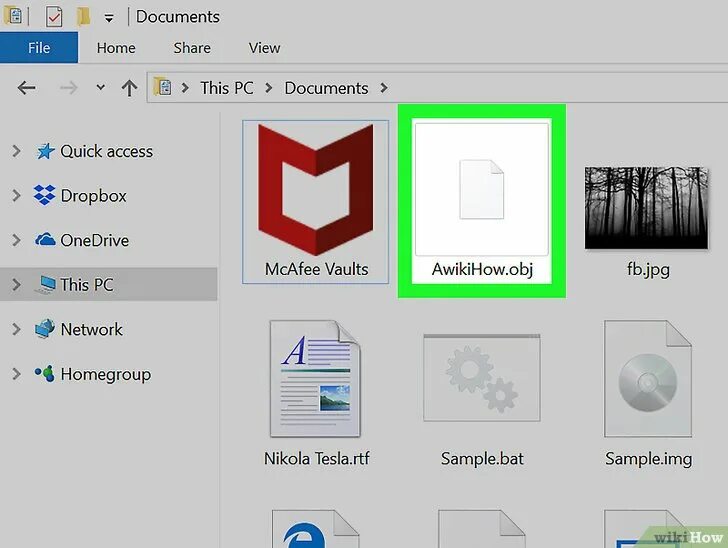
Task: Click the 'fb.jpg' file name
Action: 648,269
